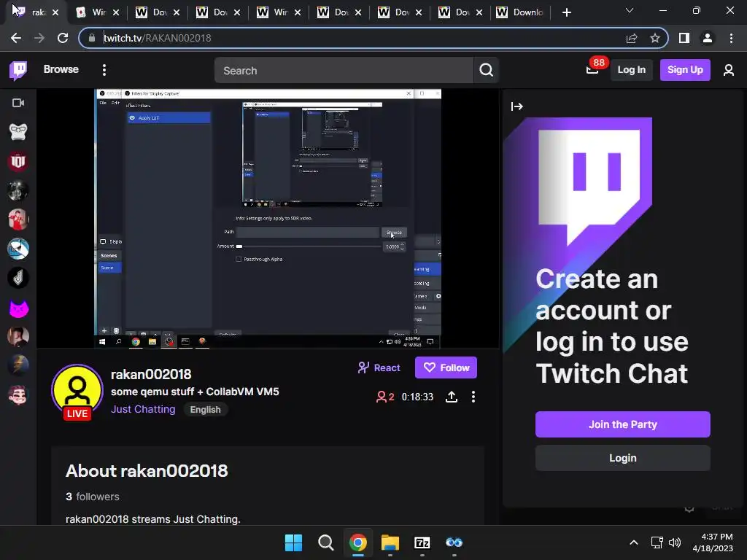747x560 pixels.
Task: Open the rakan002018 LIVE avatar
Action: pyautogui.click(x=77, y=392)
